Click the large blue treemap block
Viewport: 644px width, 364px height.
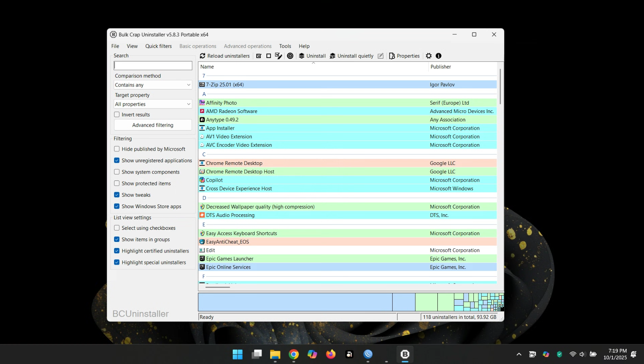coord(295,302)
